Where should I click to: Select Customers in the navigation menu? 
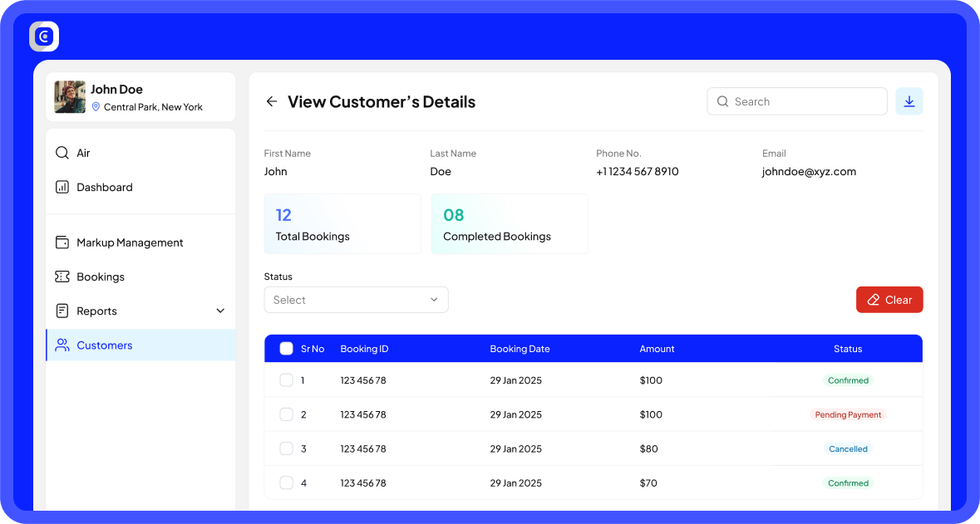pos(104,345)
